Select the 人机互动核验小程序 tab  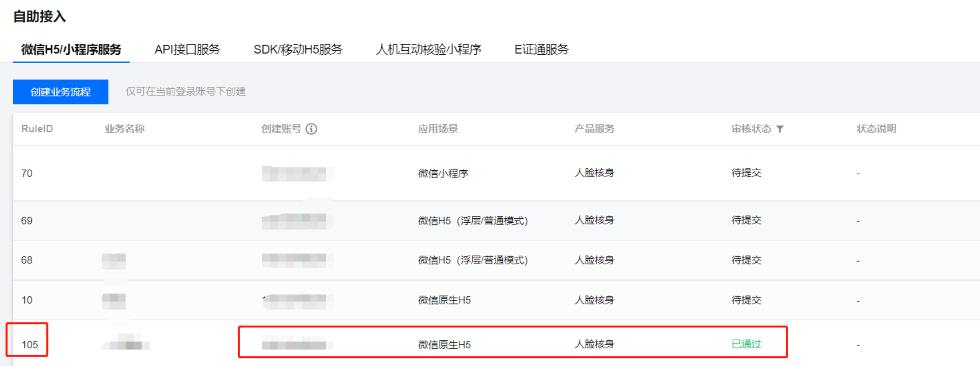click(428, 49)
